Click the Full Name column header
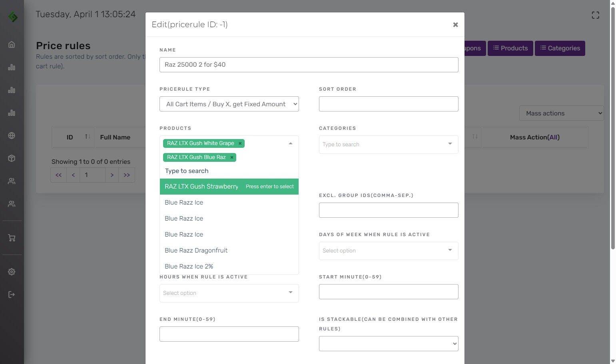 115,137
